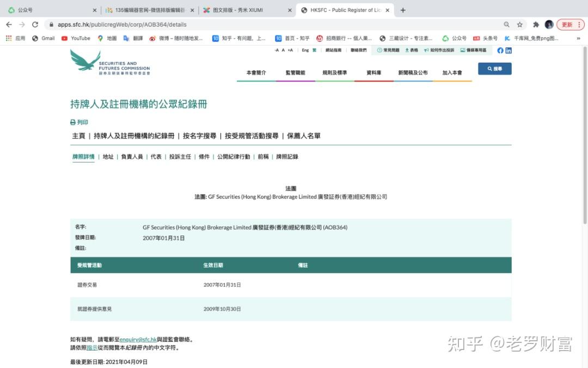Open the 地圖 maps bookmark
588x368 pixels.
coord(107,38)
